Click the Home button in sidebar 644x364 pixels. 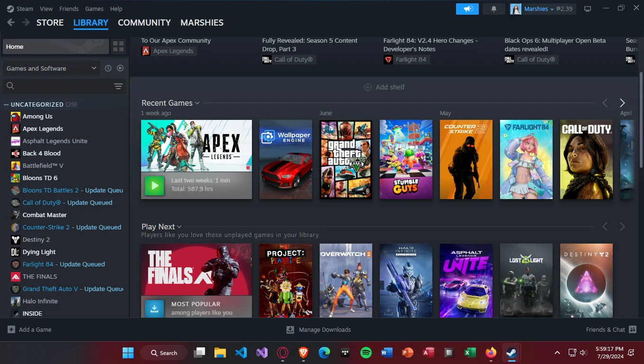click(x=56, y=46)
